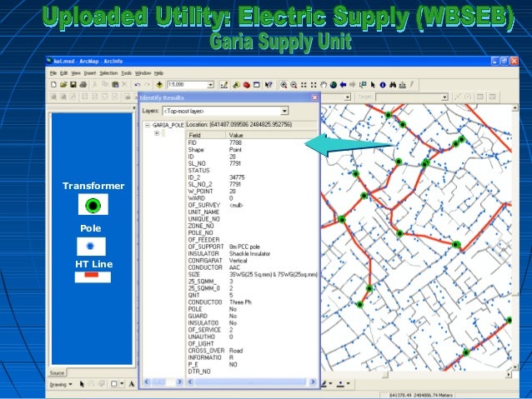Open the line color dropdown arrow
Viewport: 532px width, 399px height.
pyautogui.click(x=330, y=384)
